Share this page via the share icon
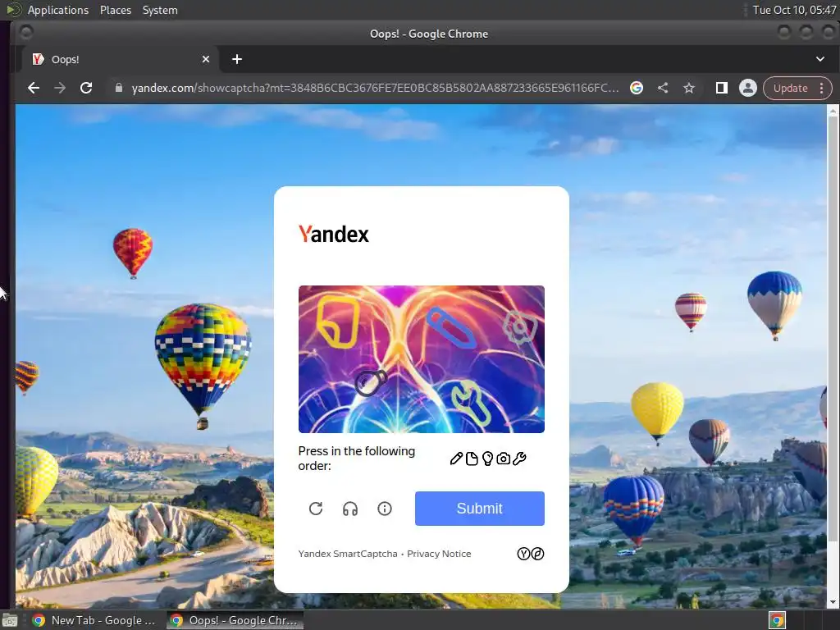Image resolution: width=840 pixels, height=630 pixels. click(x=663, y=88)
